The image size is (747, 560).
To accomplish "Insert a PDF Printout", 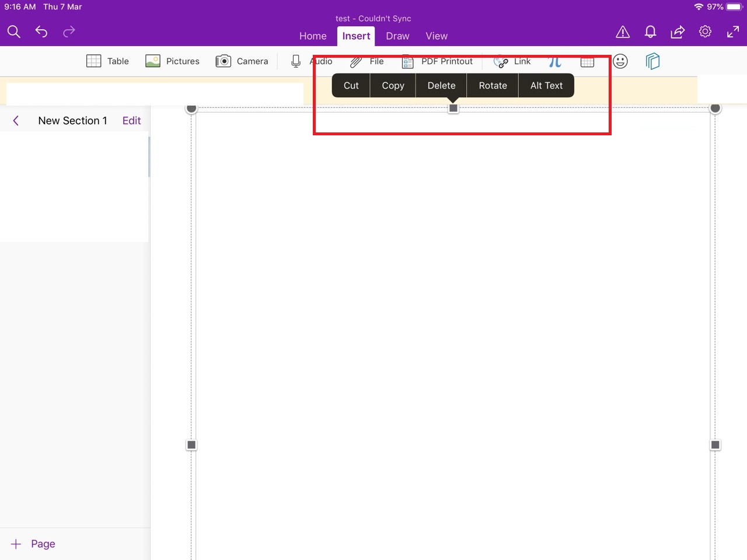I will click(438, 61).
